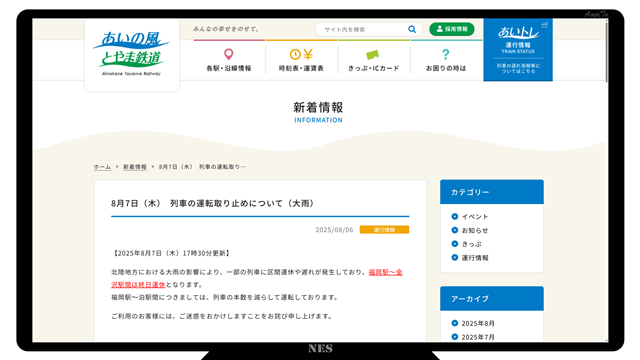Go to ホーム in the breadcrumb
The image size is (640, 360).
(x=102, y=167)
